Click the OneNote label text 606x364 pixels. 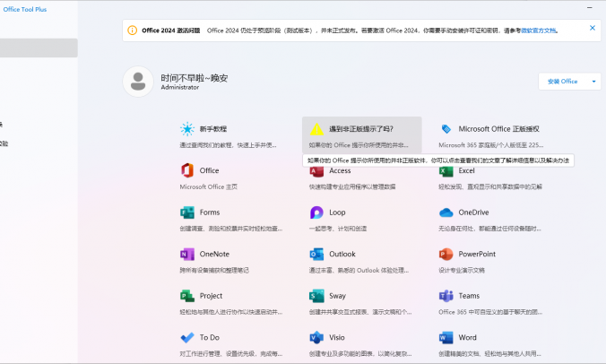pos(214,254)
